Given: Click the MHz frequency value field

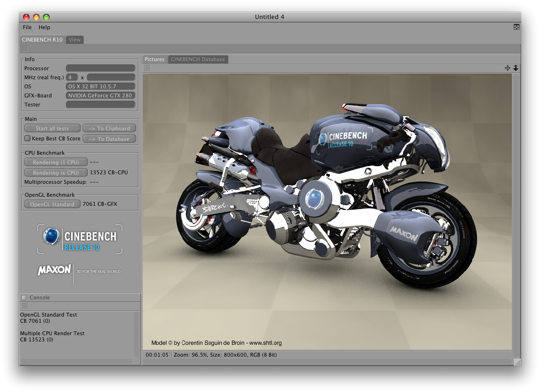Looking at the screenshot, I should point(111,77).
